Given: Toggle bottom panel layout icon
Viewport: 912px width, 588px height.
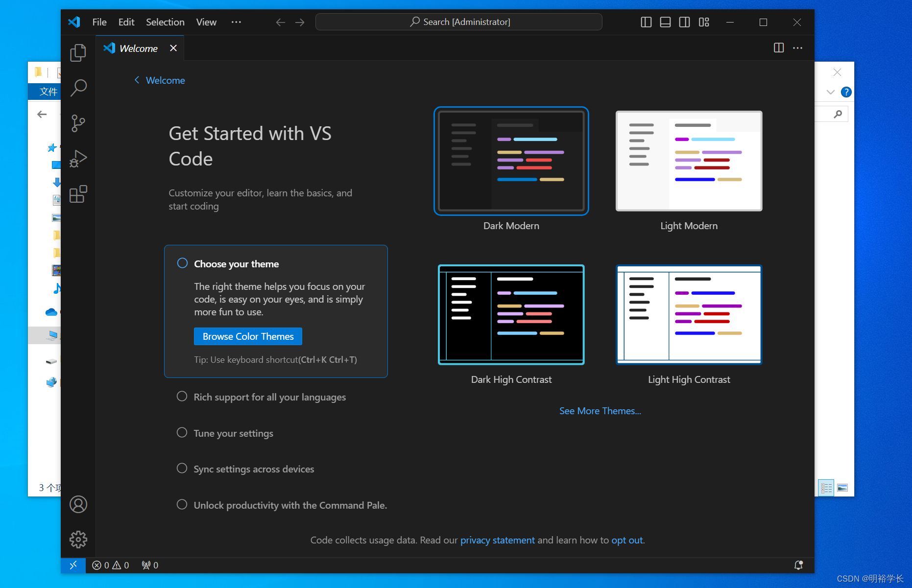Looking at the screenshot, I should pos(665,22).
